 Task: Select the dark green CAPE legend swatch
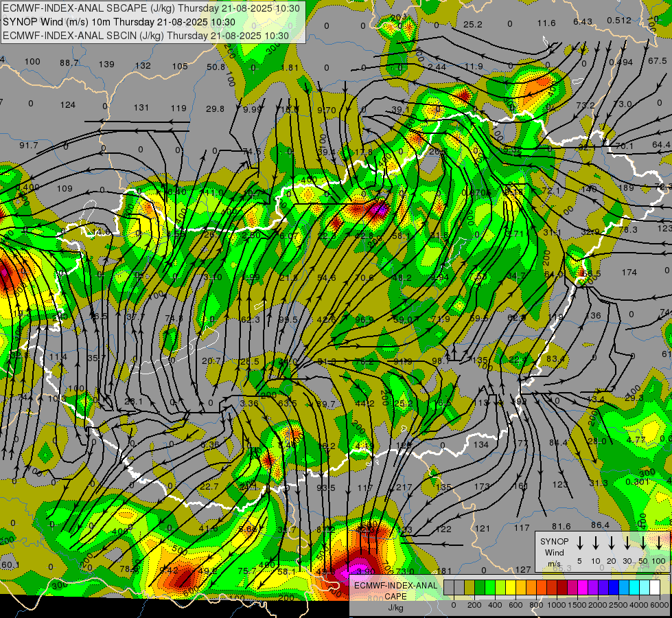(x=480, y=587)
